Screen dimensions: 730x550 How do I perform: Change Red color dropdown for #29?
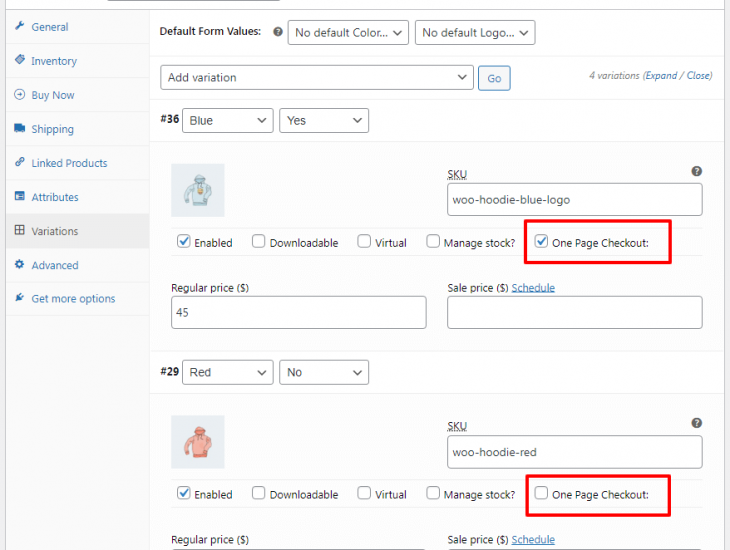228,372
